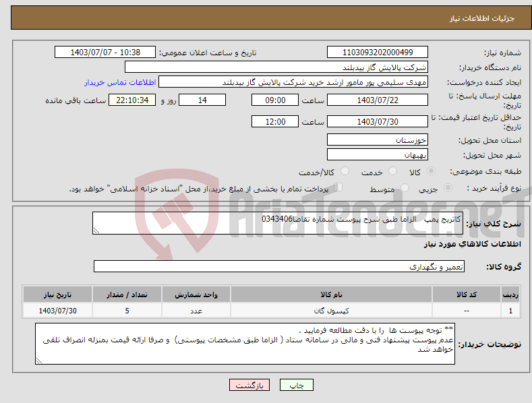Screen dimensions: 532x403
Task: Click the نام دستگاه خریدار field
Action: [x=276, y=67]
